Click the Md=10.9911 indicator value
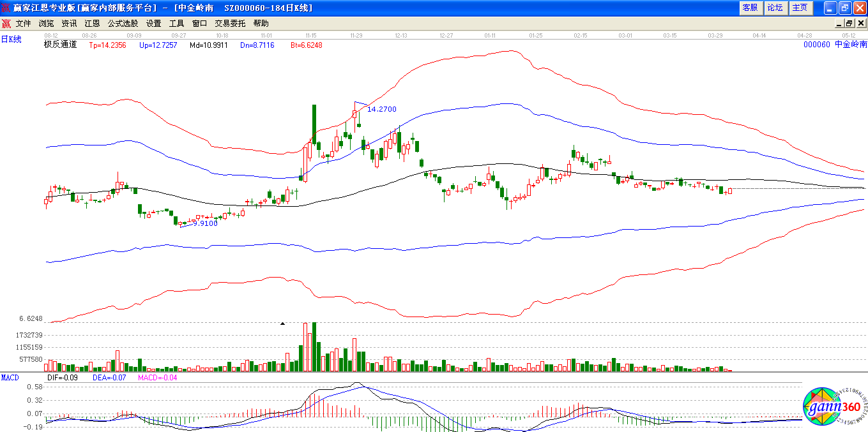Screen dimensions: 868x432 208,45
